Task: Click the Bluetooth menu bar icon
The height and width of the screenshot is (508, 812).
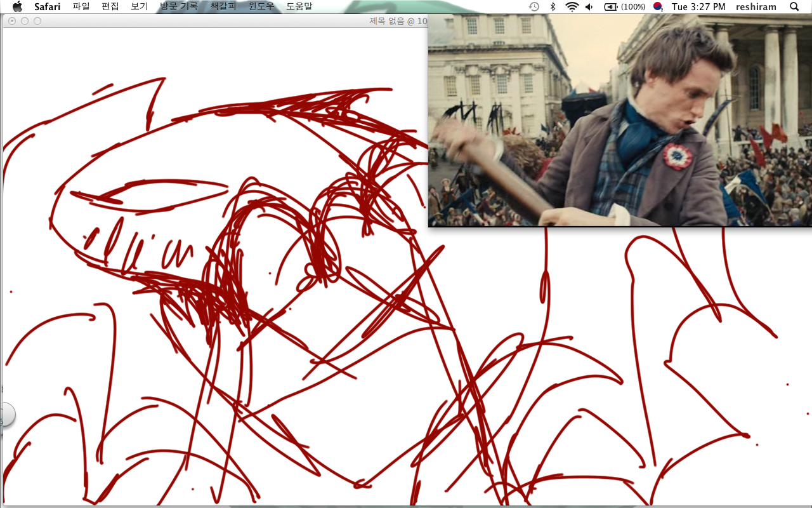Action: click(553, 6)
